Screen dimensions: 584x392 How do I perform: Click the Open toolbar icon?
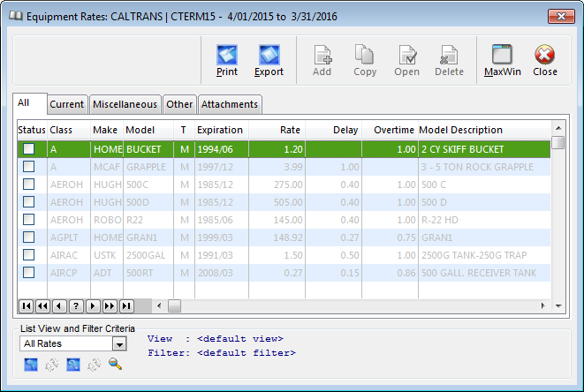point(407,55)
